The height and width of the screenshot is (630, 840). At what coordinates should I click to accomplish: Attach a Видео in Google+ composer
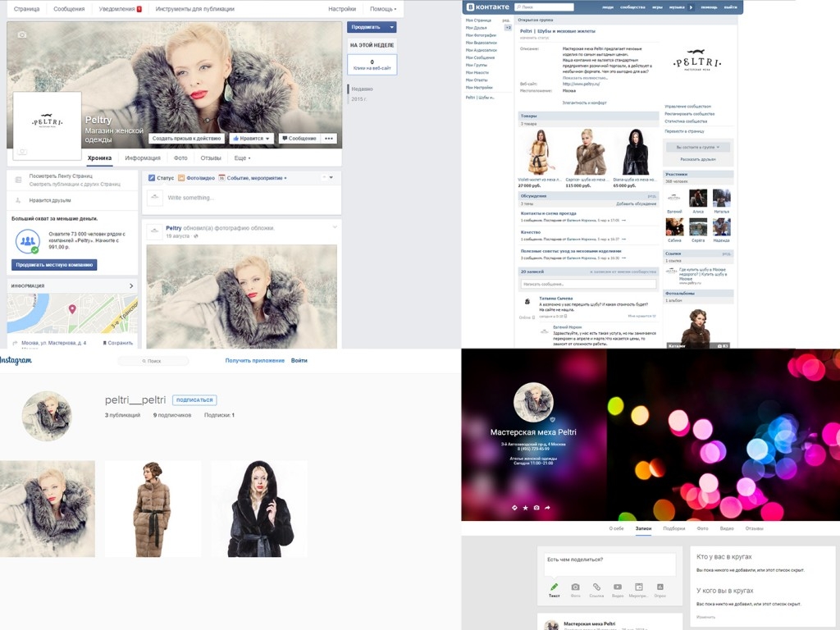(x=617, y=587)
